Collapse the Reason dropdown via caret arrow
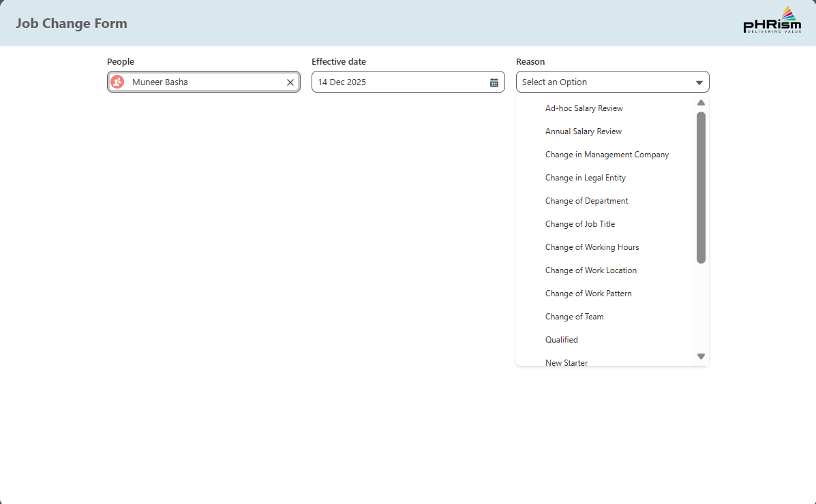Viewport: 816px width, 504px height. [699, 82]
